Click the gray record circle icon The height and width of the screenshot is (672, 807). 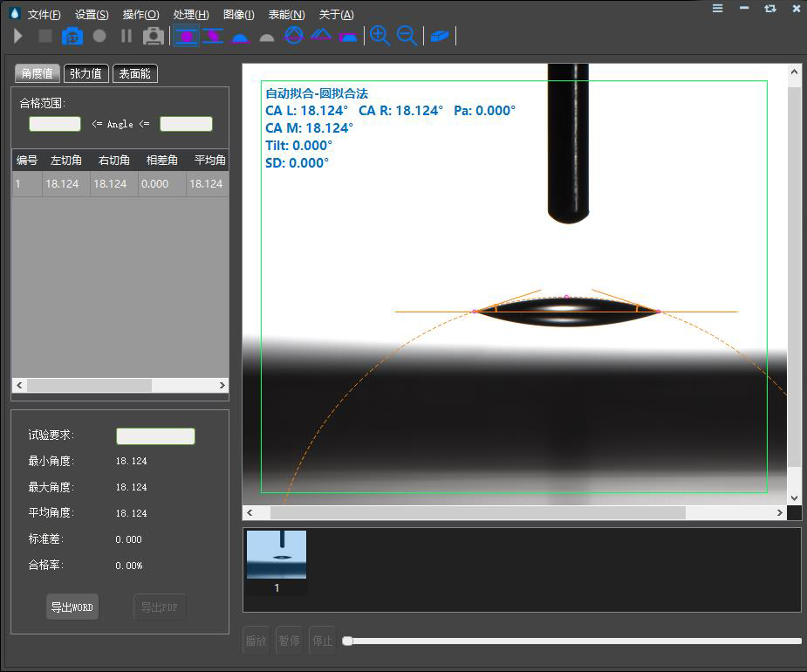[x=99, y=36]
